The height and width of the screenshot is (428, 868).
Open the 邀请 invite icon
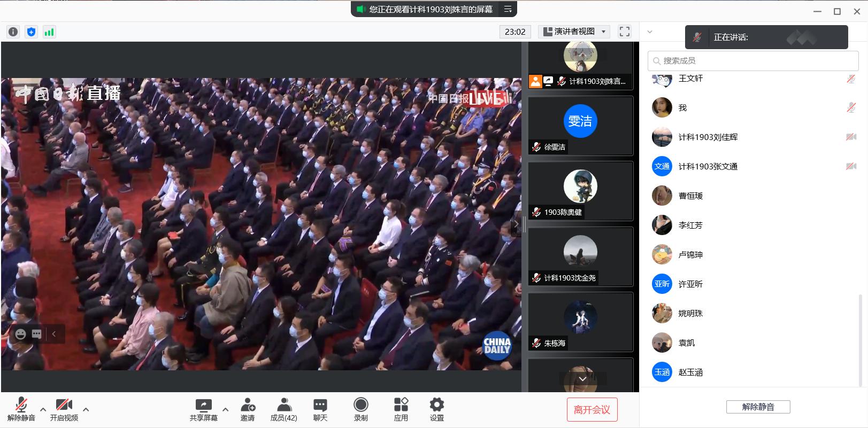[248, 409]
